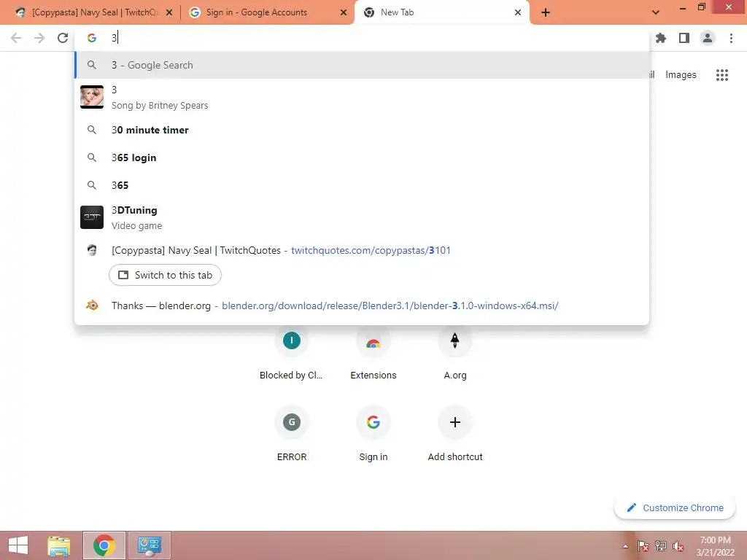Open the ERROR shortcut tile

pos(292,433)
